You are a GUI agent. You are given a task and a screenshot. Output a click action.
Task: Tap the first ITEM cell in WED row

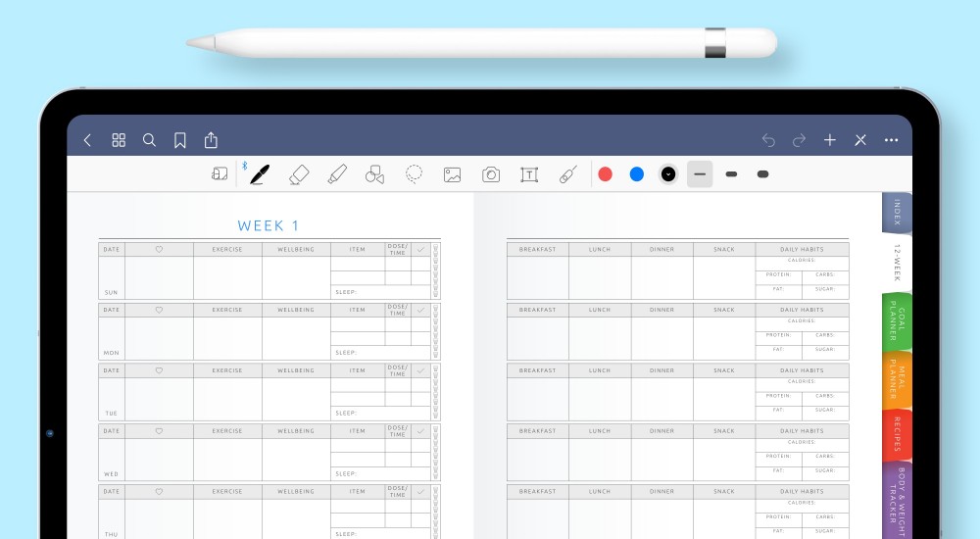(358, 445)
